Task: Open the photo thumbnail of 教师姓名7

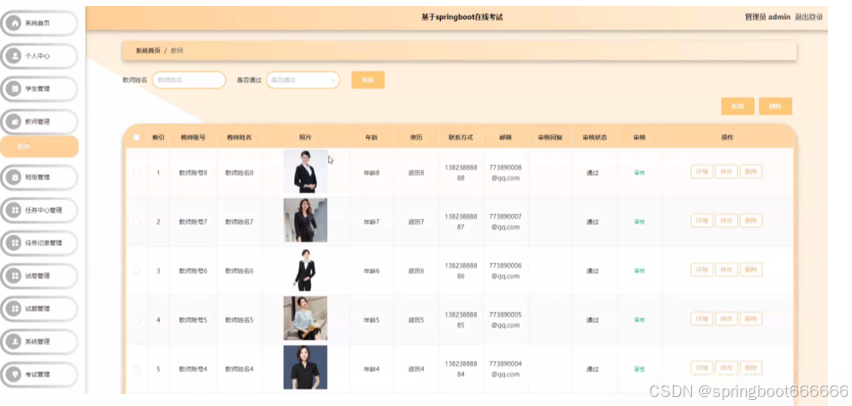Action: [305, 220]
